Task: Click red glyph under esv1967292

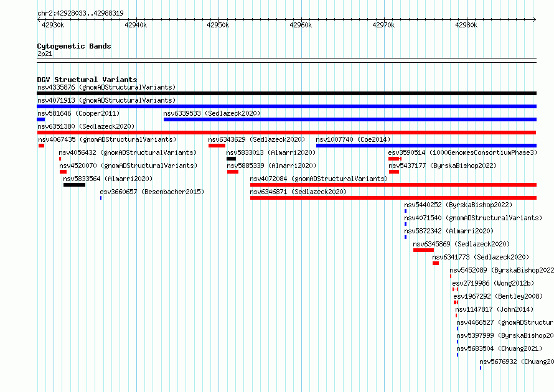Action: pyautogui.click(x=456, y=302)
